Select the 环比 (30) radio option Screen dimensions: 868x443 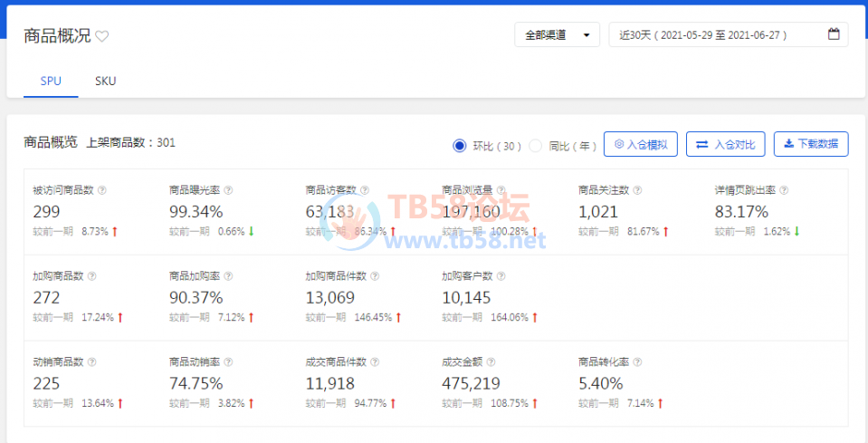460,145
